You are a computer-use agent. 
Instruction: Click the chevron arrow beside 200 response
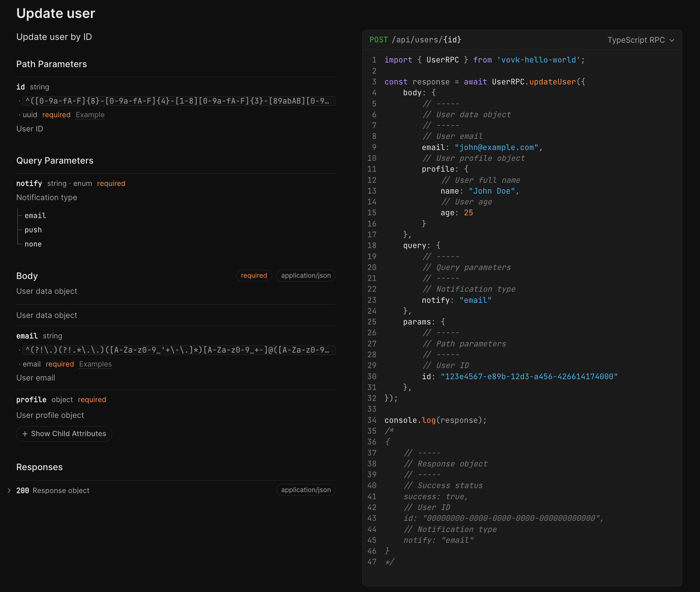pyautogui.click(x=9, y=490)
